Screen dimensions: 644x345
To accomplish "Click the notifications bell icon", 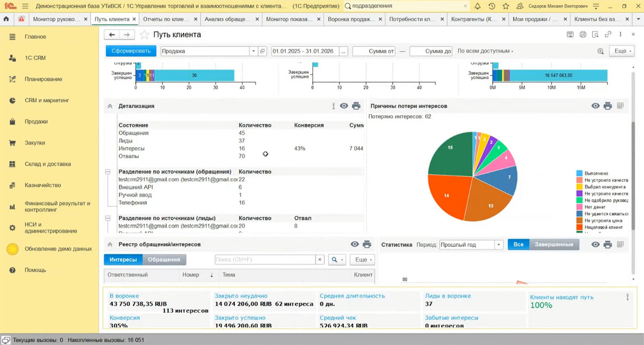I will point(477,6).
